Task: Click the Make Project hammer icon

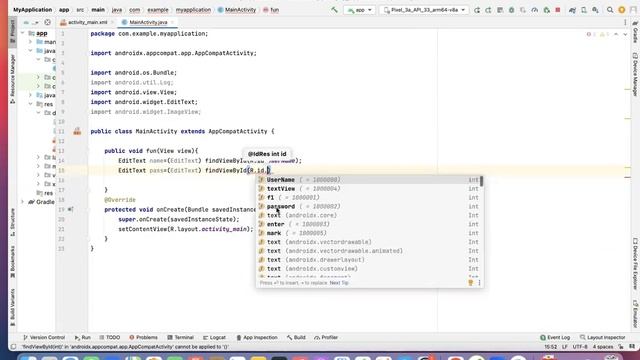Action: pyautogui.click(x=334, y=10)
